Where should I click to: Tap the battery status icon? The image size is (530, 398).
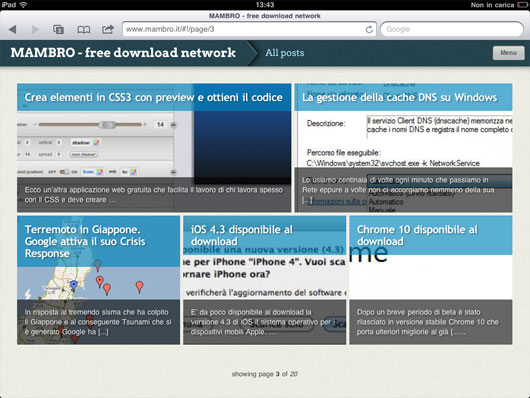click(x=522, y=5)
